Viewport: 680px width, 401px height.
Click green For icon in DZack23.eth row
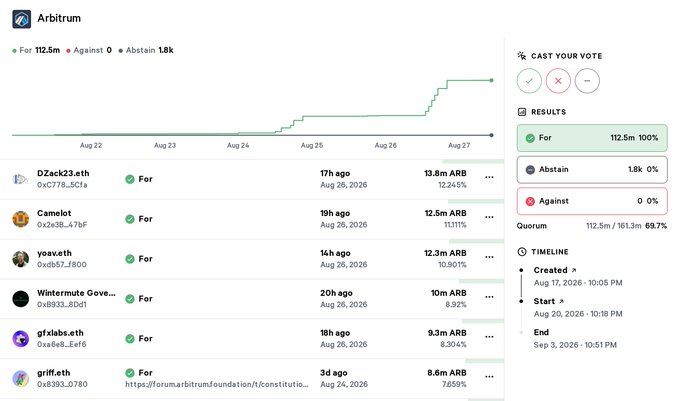coord(130,179)
